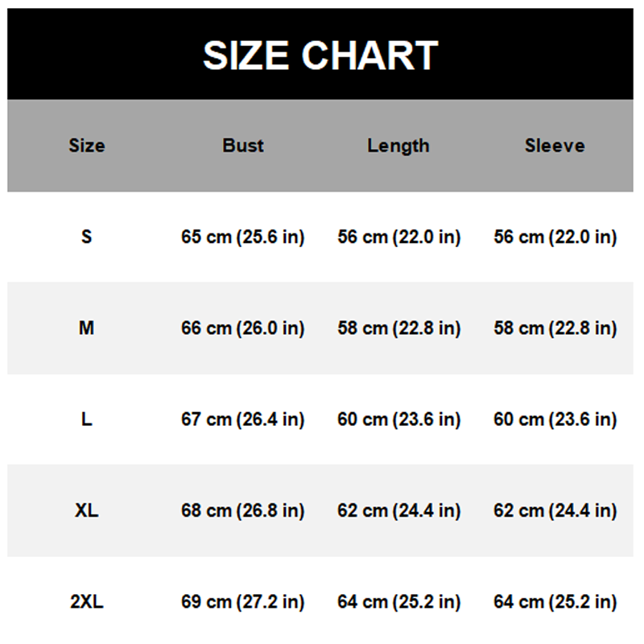
Task: Select the S size row label
Action: click(x=87, y=237)
